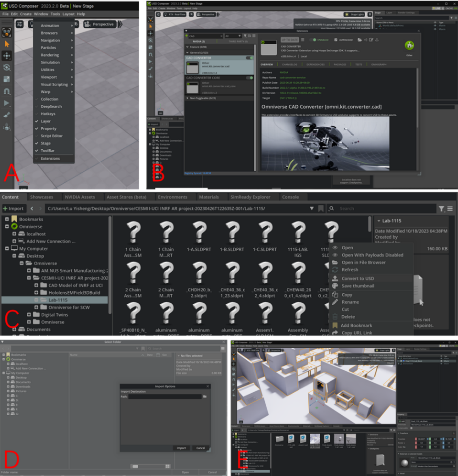Click the green Other category icon in Extensions

tap(409, 45)
